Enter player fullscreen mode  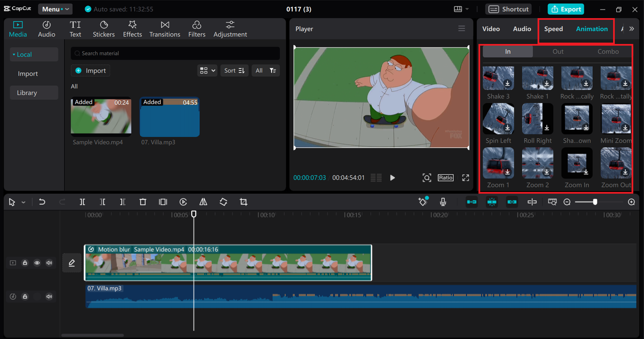click(465, 178)
